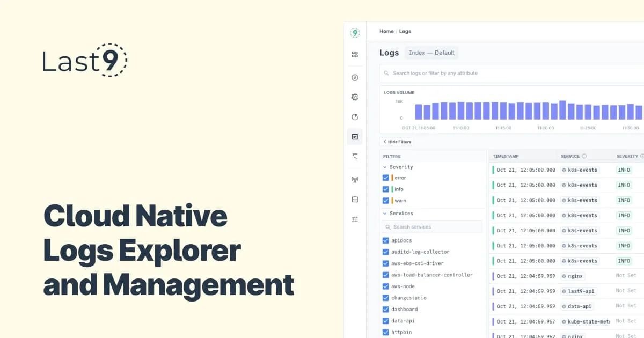Click the sliders settings icon in sidebar

pos(355,219)
